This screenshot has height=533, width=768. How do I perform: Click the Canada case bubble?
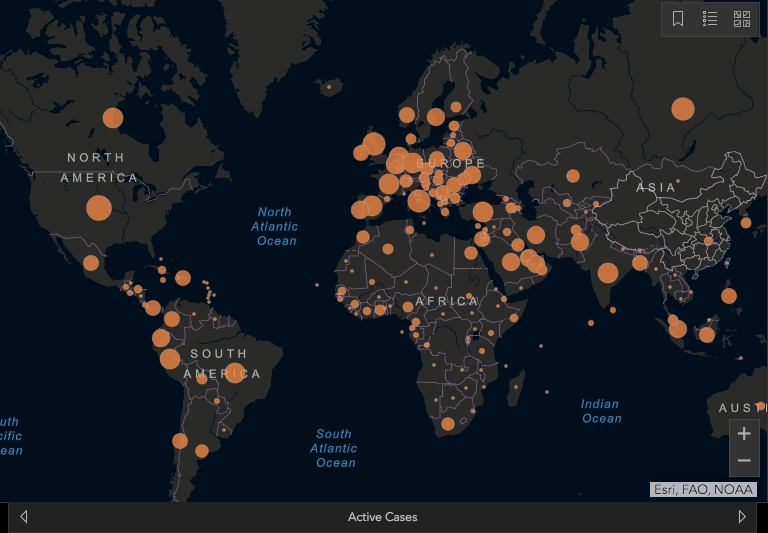(113, 118)
